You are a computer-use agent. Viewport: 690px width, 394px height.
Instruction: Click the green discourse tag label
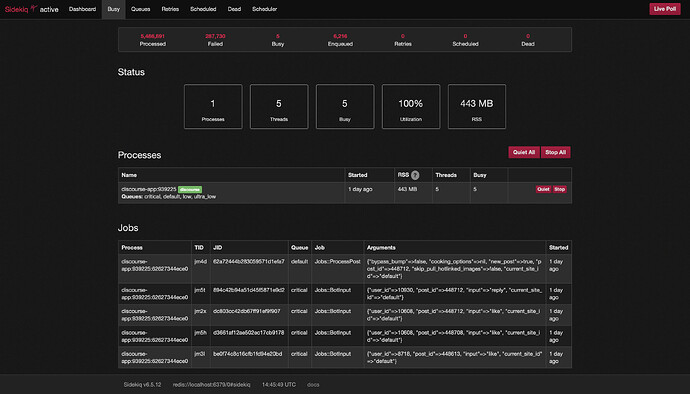coord(190,189)
